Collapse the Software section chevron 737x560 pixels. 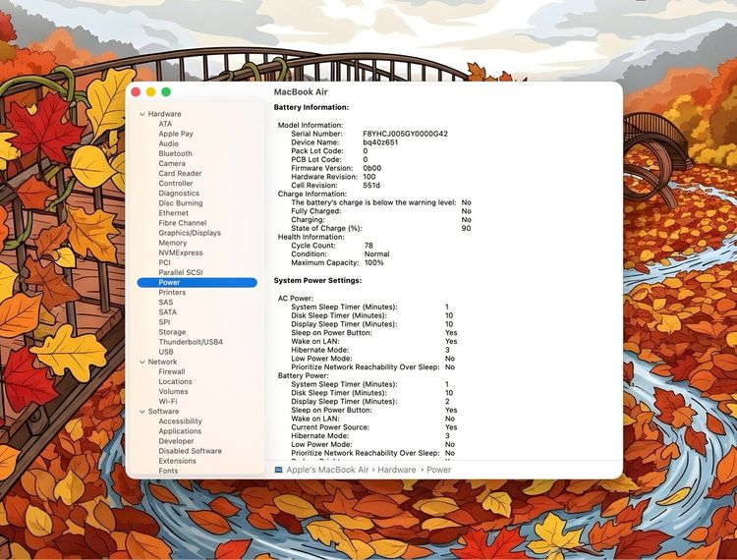point(142,412)
